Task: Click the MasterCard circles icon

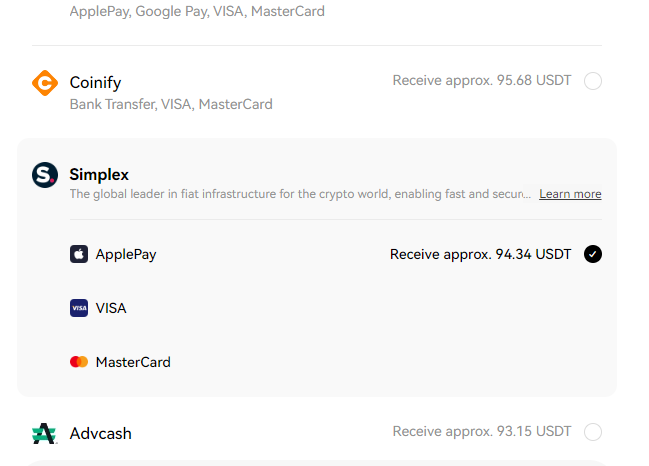Action: pyautogui.click(x=79, y=362)
